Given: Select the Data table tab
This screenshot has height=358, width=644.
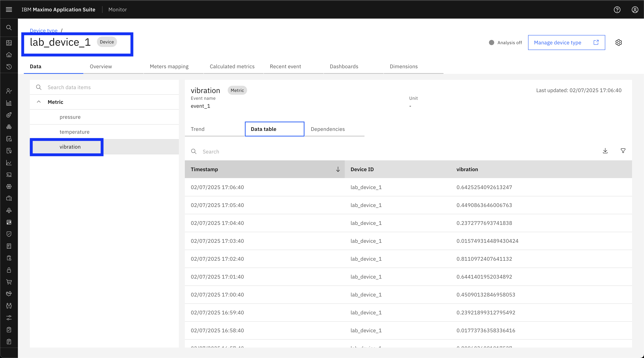Looking at the screenshot, I should (x=274, y=129).
